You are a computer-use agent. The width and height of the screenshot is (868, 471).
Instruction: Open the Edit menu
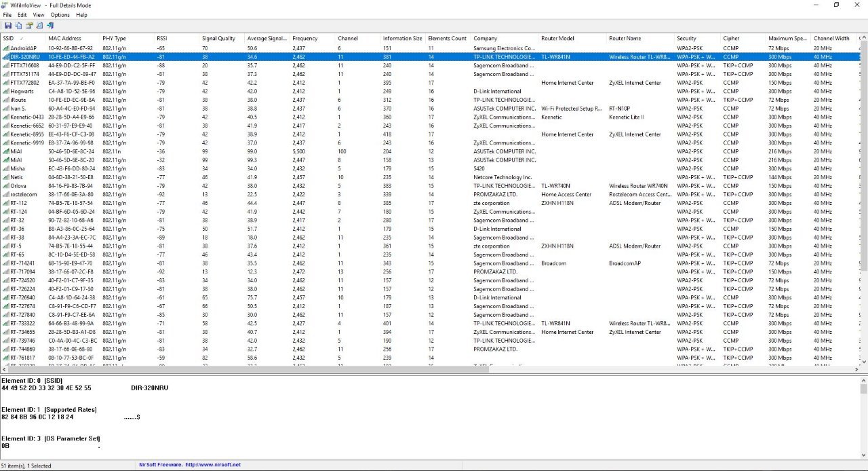tap(22, 15)
